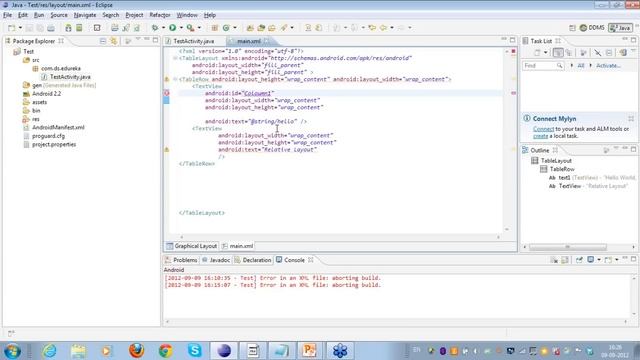Toggle Scheduled view in Task List
The width and height of the screenshot is (640, 360).
[x=569, y=53]
